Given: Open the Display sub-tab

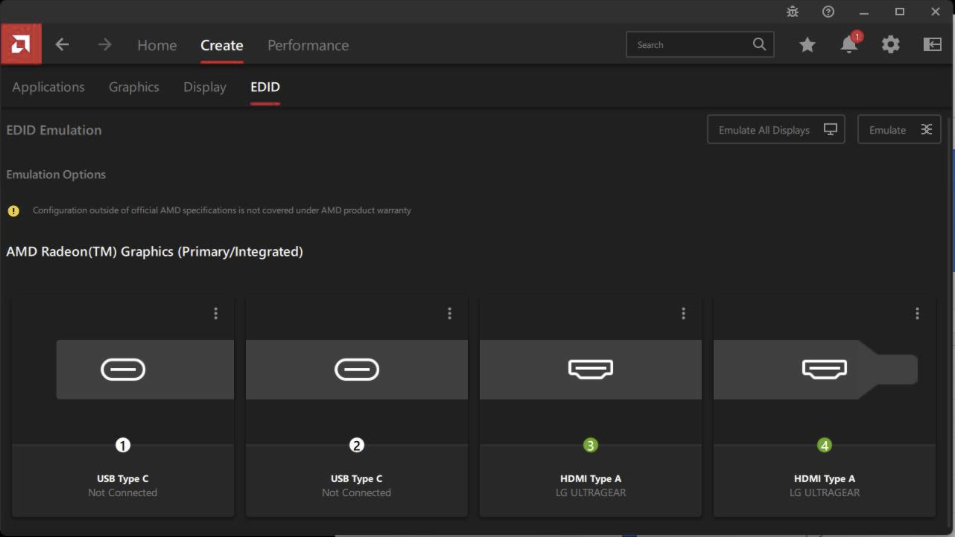Looking at the screenshot, I should [205, 87].
